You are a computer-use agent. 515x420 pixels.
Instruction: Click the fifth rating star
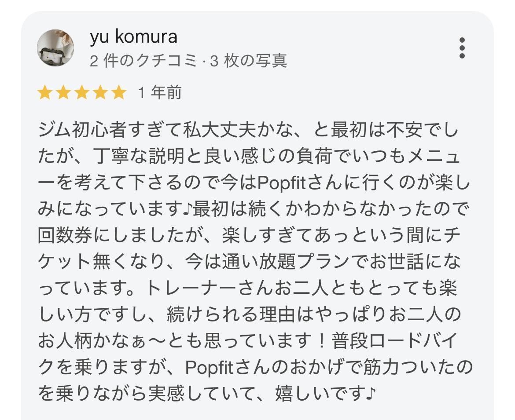click(119, 93)
